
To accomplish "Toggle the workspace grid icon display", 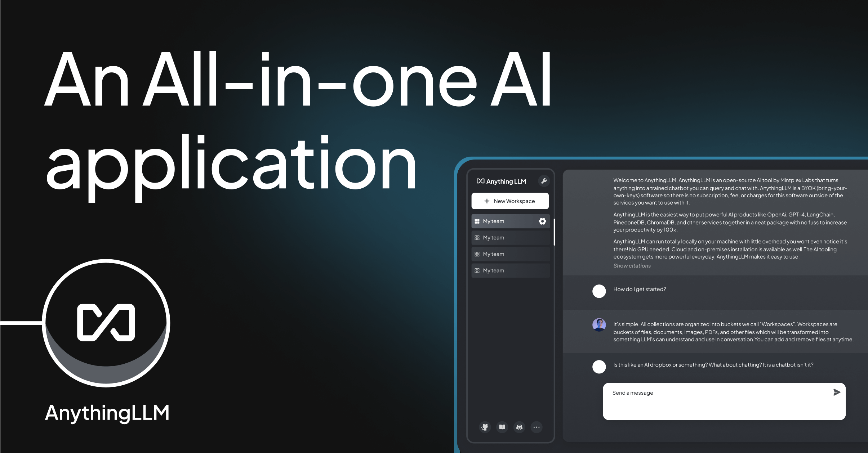I will pos(476,221).
